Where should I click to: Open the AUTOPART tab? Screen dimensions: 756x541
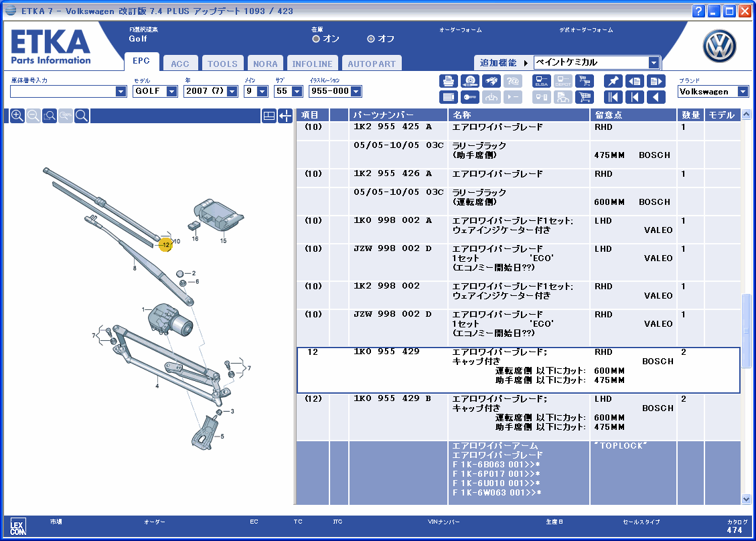(x=372, y=64)
